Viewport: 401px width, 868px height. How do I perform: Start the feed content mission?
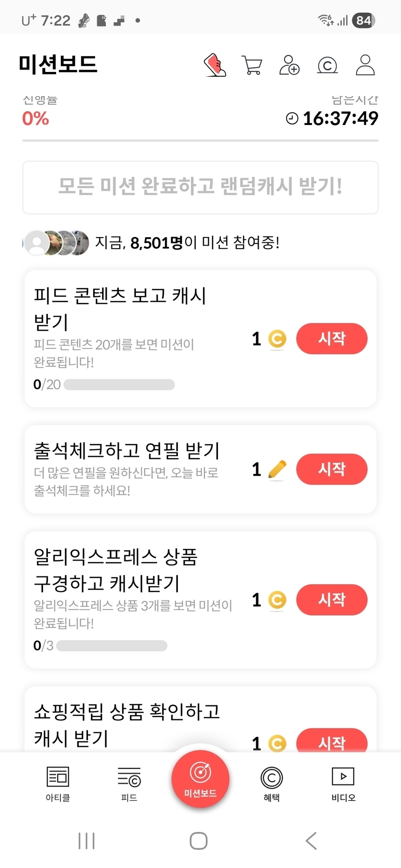(x=331, y=338)
